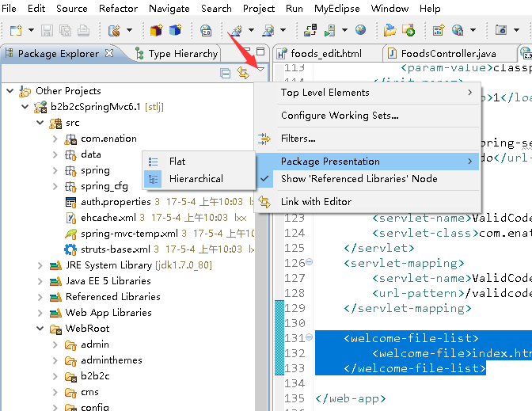Expand Referenced Libraries node
The height and width of the screenshot is (411, 532).
[40, 297]
